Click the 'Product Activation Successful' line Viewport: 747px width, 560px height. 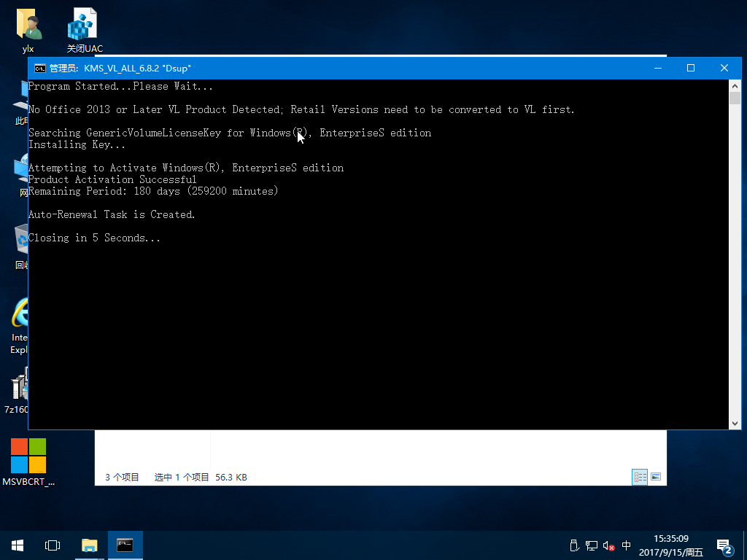click(112, 179)
